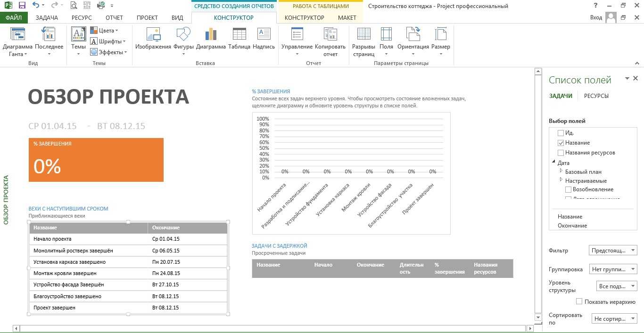644x333 pixels.
Task: Click the orange % завершения tile
Action: point(96,160)
